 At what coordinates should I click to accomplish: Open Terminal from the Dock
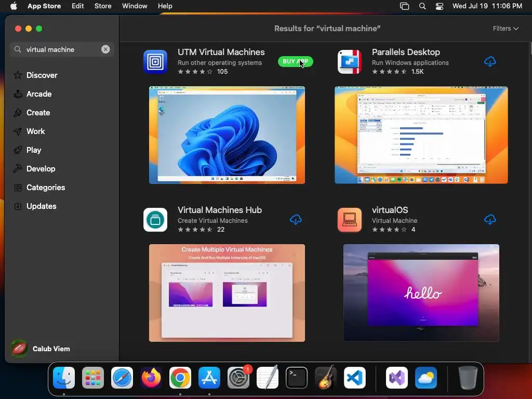tap(297, 378)
